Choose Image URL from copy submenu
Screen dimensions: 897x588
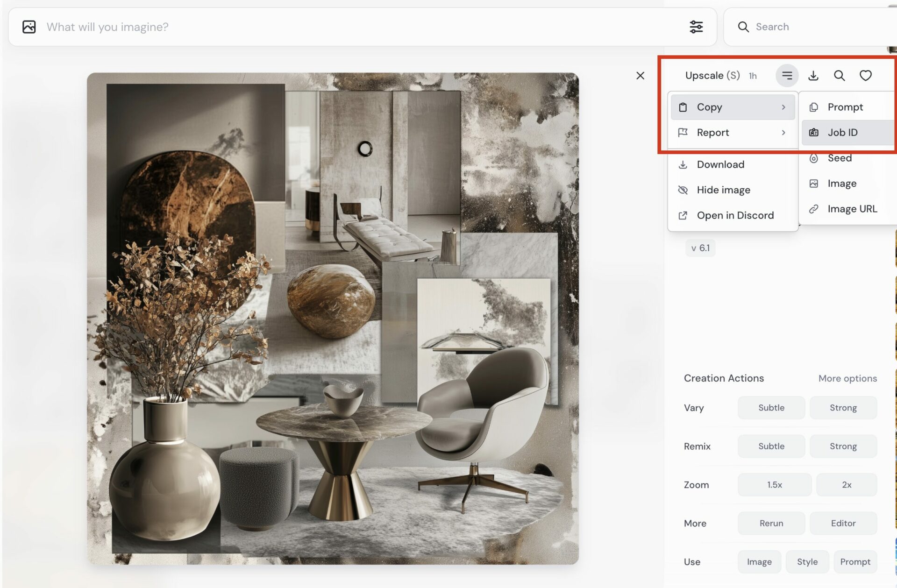point(852,209)
